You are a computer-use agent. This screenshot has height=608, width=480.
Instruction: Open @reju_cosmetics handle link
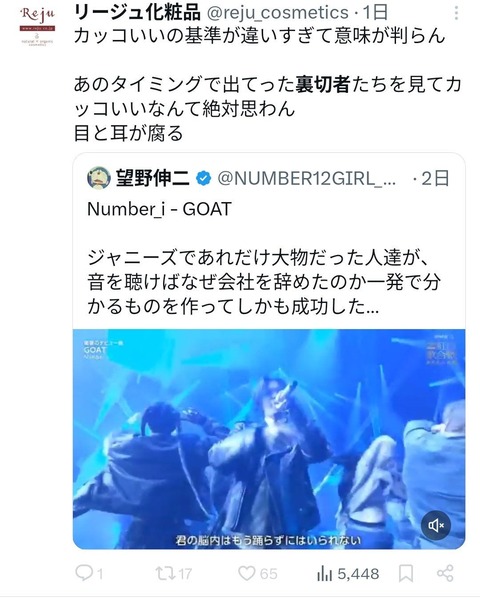tap(278, 13)
